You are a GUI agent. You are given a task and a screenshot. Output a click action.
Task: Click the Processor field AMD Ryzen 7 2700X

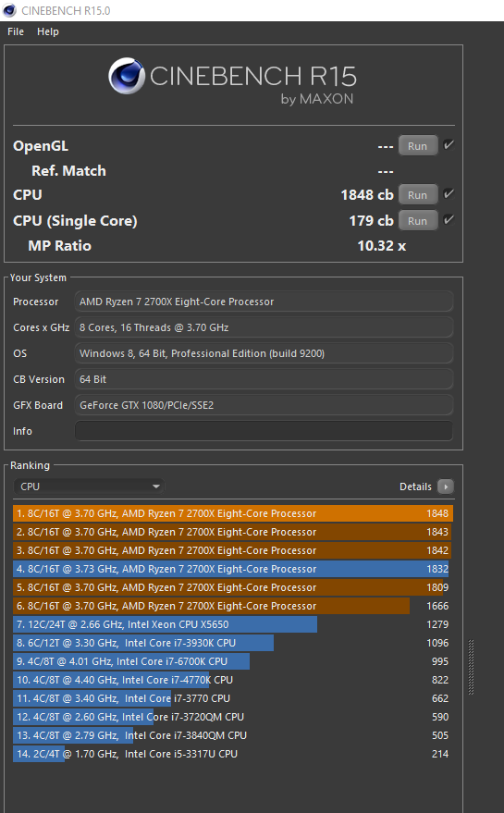click(264, 302)
